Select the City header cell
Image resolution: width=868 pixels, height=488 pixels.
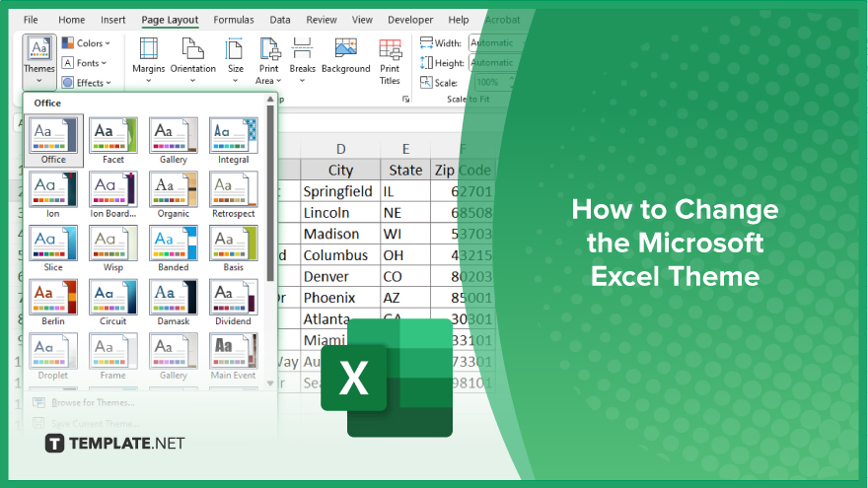pos(340,170)
